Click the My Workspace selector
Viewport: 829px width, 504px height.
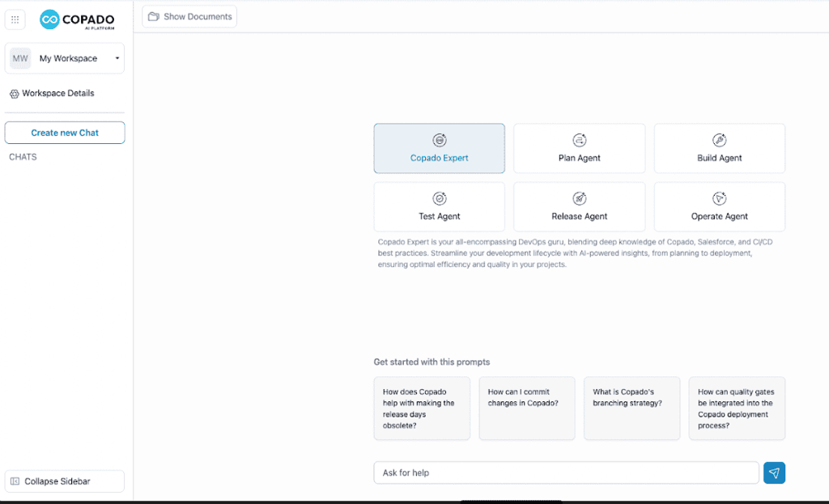pyautogui.click(x=65, y=58)
